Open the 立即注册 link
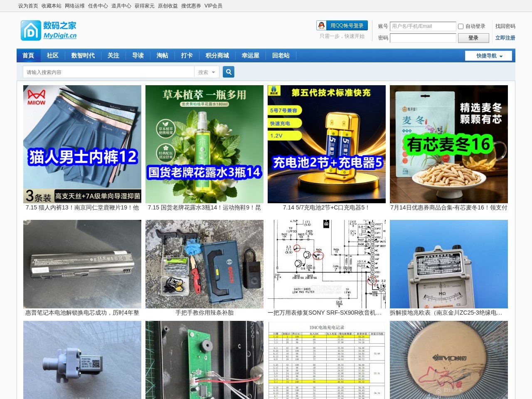The height and width of the screenshot is (399, 532). pyautogui.click(x=505, y=38)
